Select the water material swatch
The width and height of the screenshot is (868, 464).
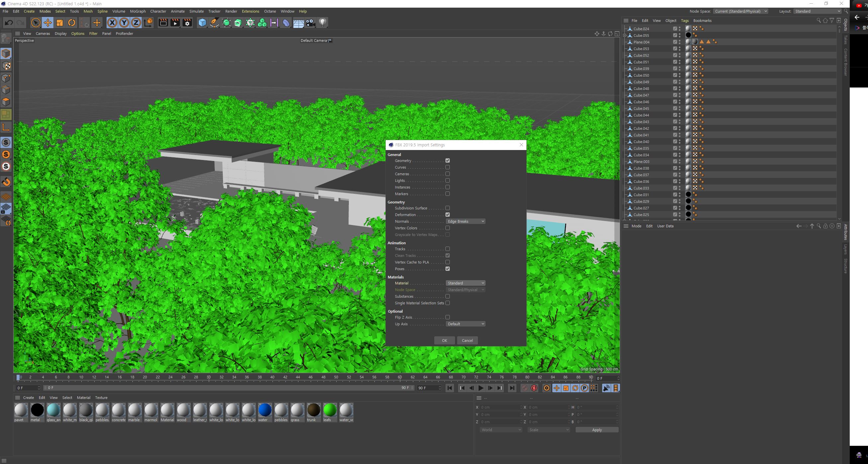click(x=265, y=413)
